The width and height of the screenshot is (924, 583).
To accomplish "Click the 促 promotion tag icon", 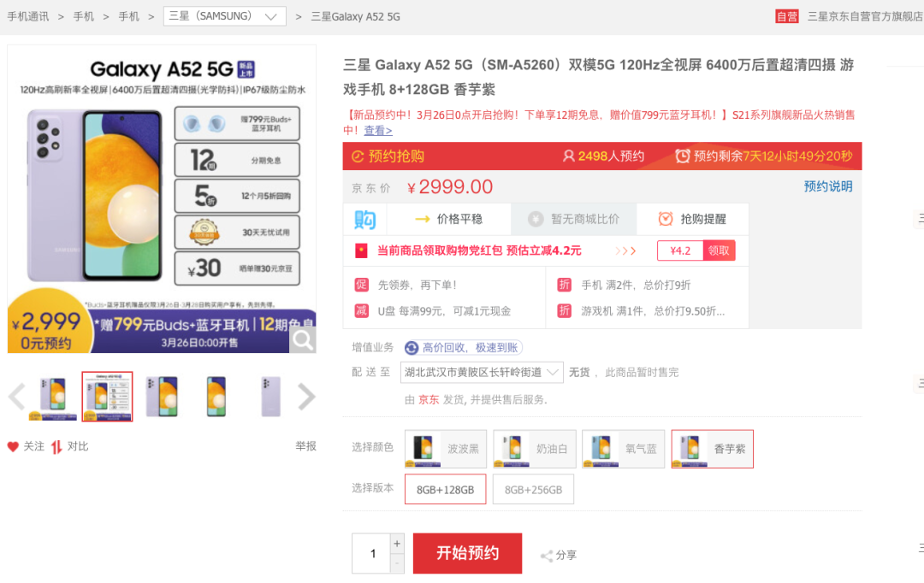I will click(361, 285).
